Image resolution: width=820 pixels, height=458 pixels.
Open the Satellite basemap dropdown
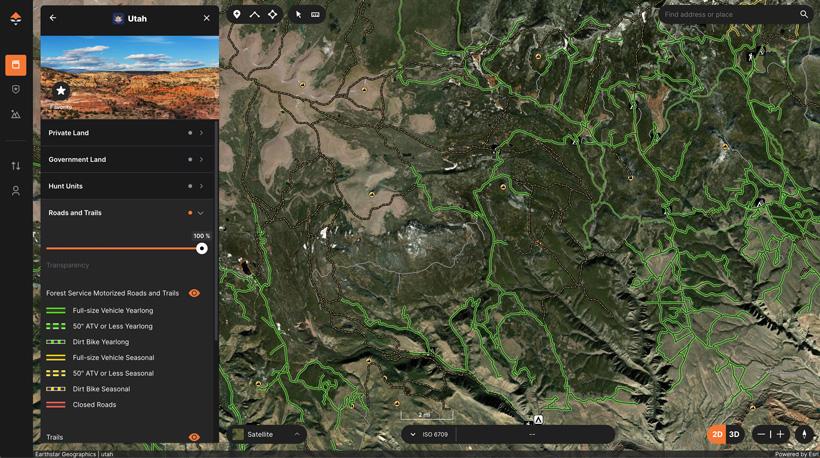pyautogui.click(x=267, y=434)
